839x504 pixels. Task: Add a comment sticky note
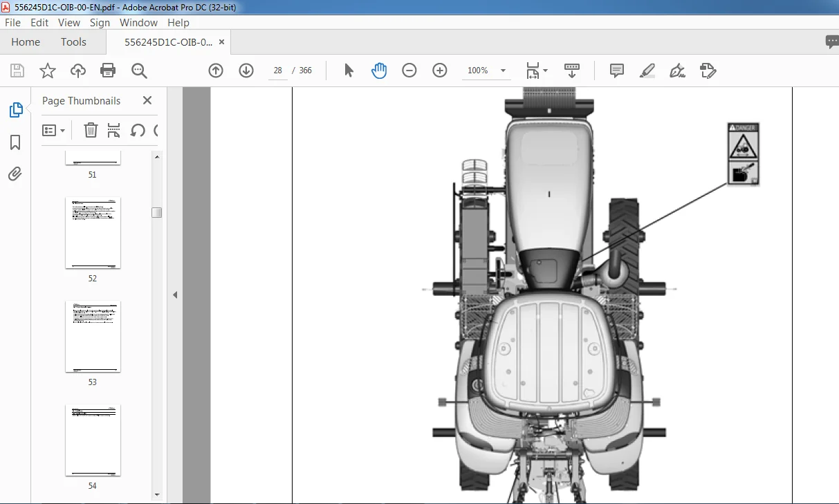coord(617,71)
